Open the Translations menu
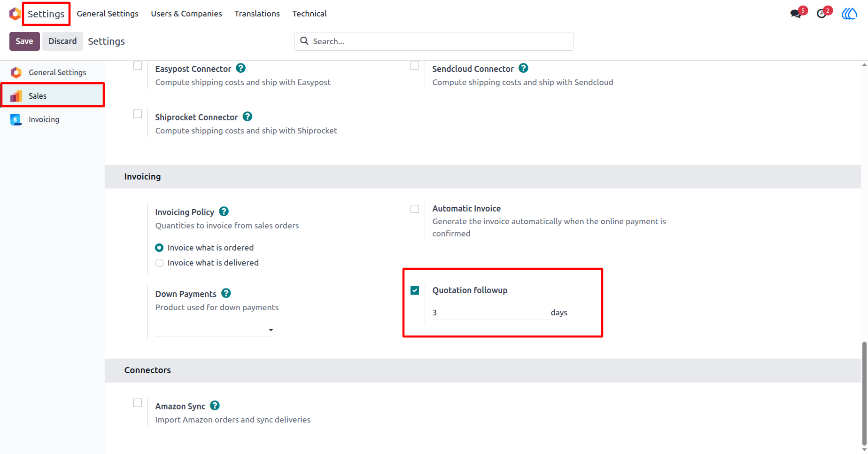Screen dimensions: 868x454 [x=257, y=14]
